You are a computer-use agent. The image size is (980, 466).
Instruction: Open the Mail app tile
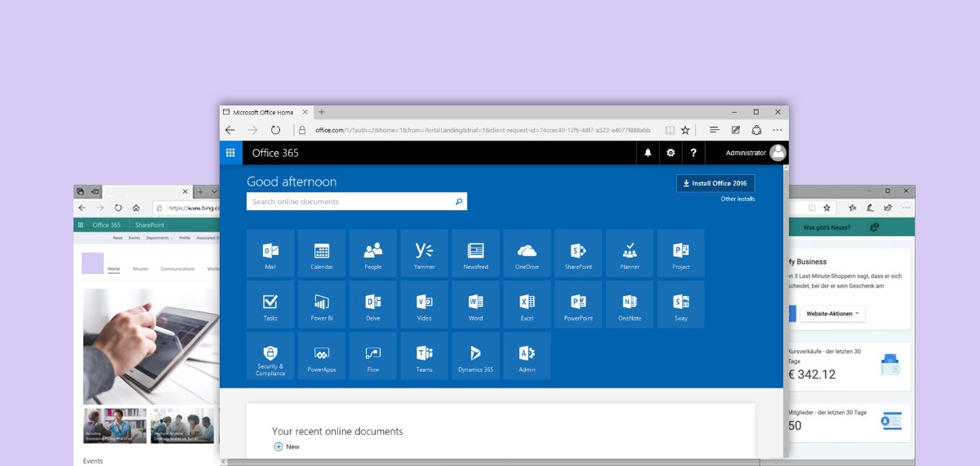[x=270, y=253]
